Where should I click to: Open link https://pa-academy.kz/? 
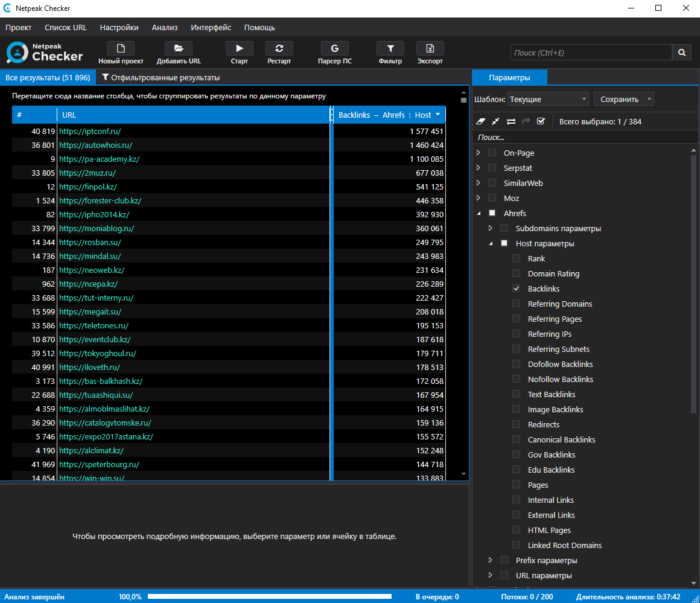pyautogui.click(x=99, y=159)
